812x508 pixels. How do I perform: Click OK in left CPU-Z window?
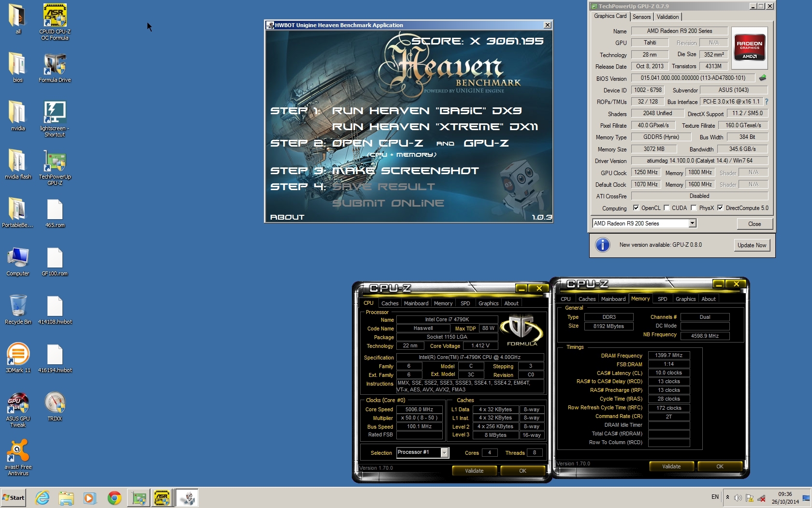click(522, 471)
